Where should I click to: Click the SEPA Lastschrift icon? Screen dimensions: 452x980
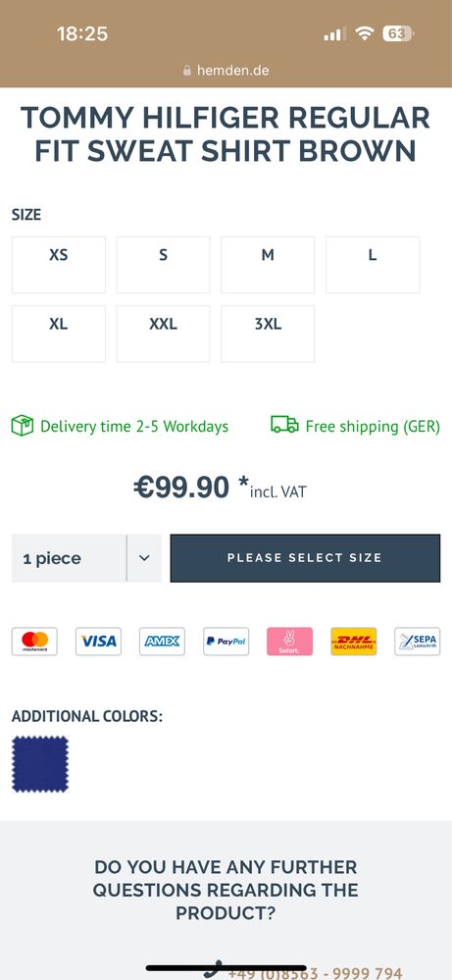(x=417, y=642)
